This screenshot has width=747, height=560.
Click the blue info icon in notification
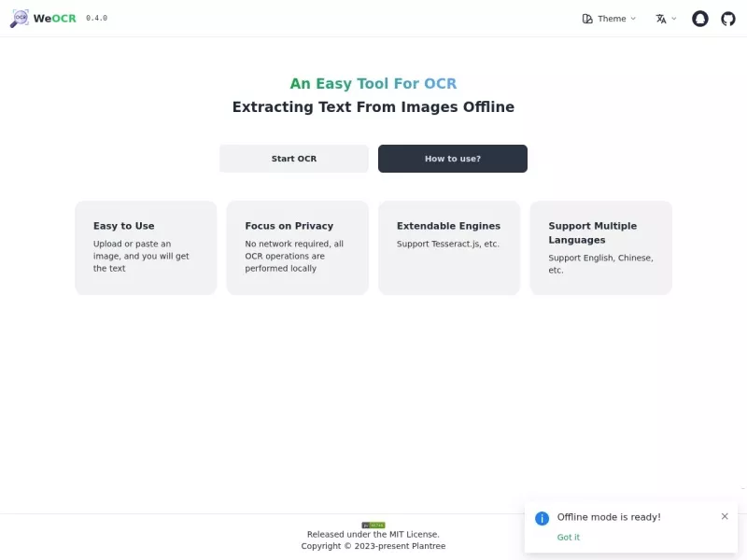pyautogui.click(x=542, y=518)
